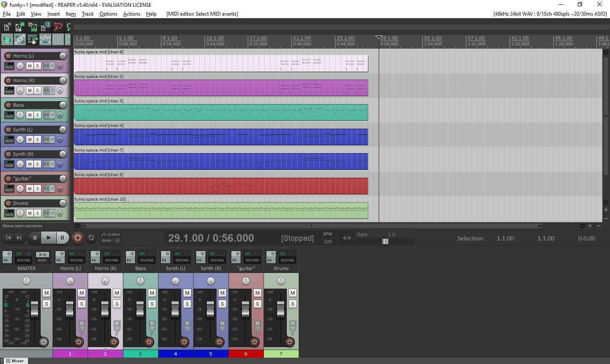
Task: Open ROUTE button on Horns (L) track
Action: point(9,66)
